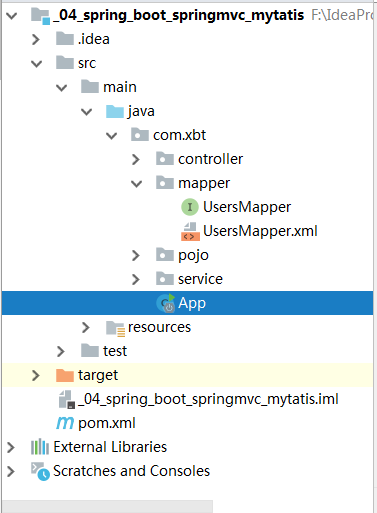The height and width of the screenshot is (513, 377).
Task: Click the horizontal scrollbar thumb at bottom
Action: click(x=107, y=506)
